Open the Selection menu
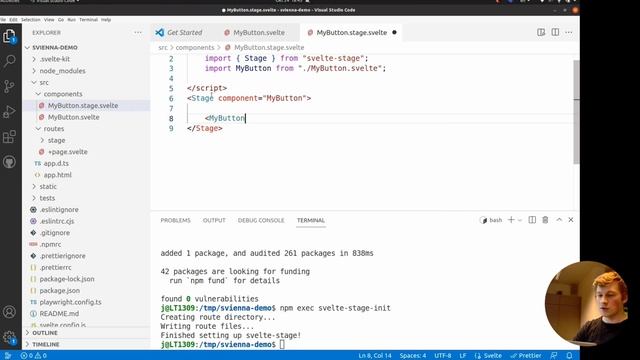The height and width of the screenshot is (360, 640). (31, 20)
